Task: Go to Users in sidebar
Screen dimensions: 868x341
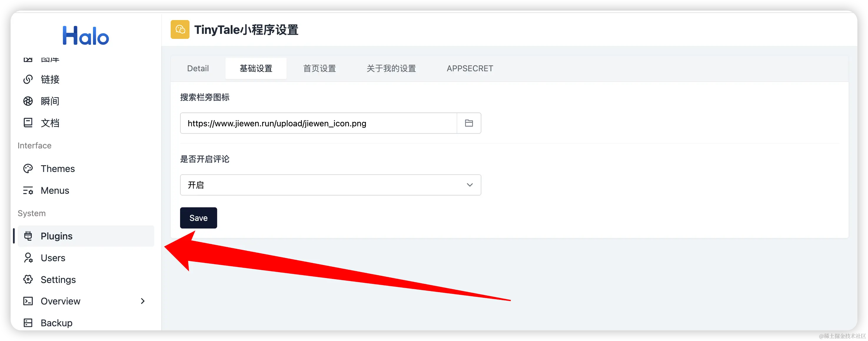Action: (53, 258)
